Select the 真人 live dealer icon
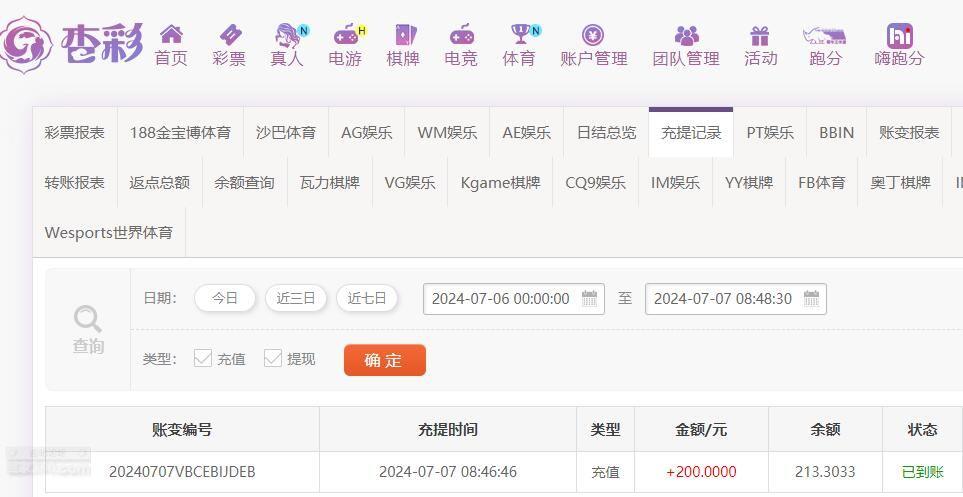Viewport: 963px width, 497px height. pos(287,35)
